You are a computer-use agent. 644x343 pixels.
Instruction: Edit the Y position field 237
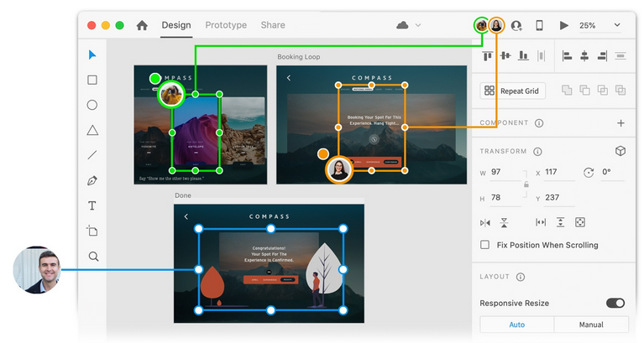coord(559,198)
